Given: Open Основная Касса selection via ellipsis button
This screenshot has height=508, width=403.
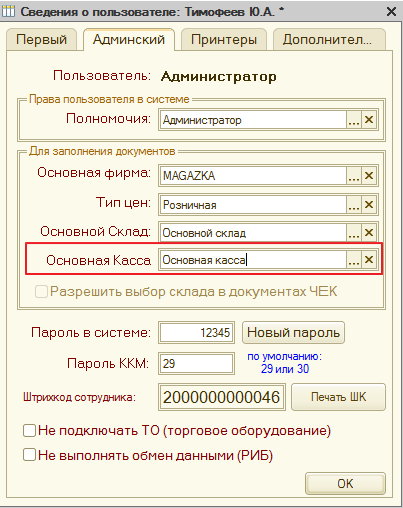Looking at the screenshot, I should [354, 259].
